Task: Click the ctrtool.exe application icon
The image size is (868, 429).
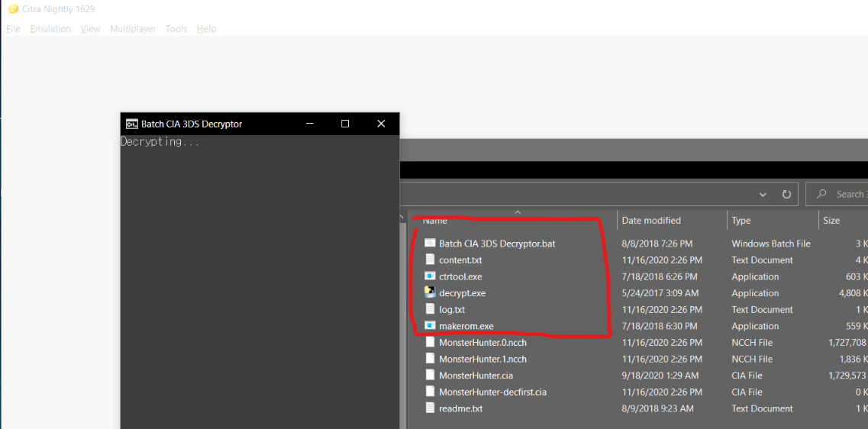Action: click(430, 276)
